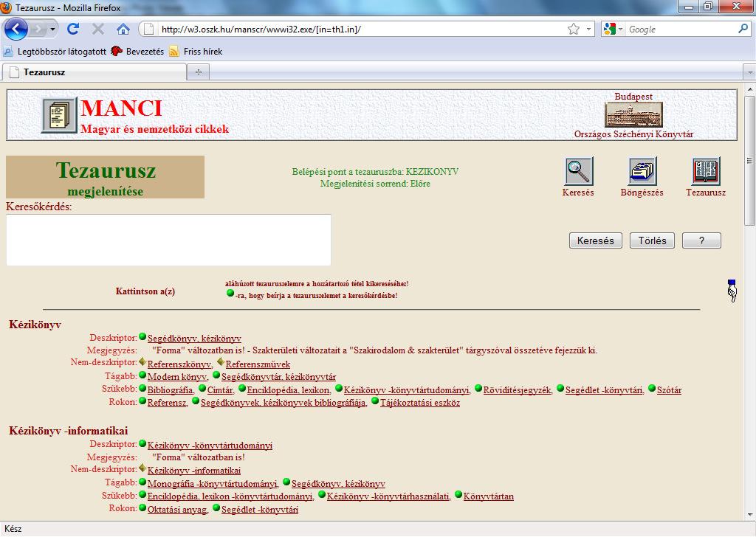
Task: Click the library building thumbnail image
Action: (x=633, y=114)
